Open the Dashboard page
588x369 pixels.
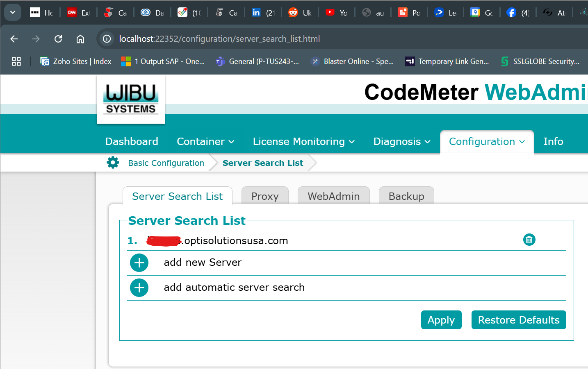pos(132,141)
